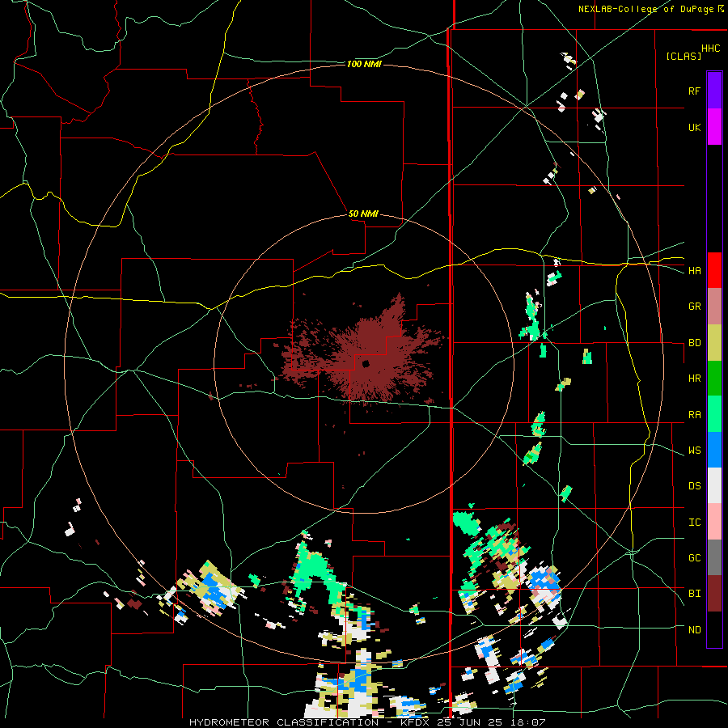Click the '[CLAS]' units label
728x728 pixels.
point(684,57)
